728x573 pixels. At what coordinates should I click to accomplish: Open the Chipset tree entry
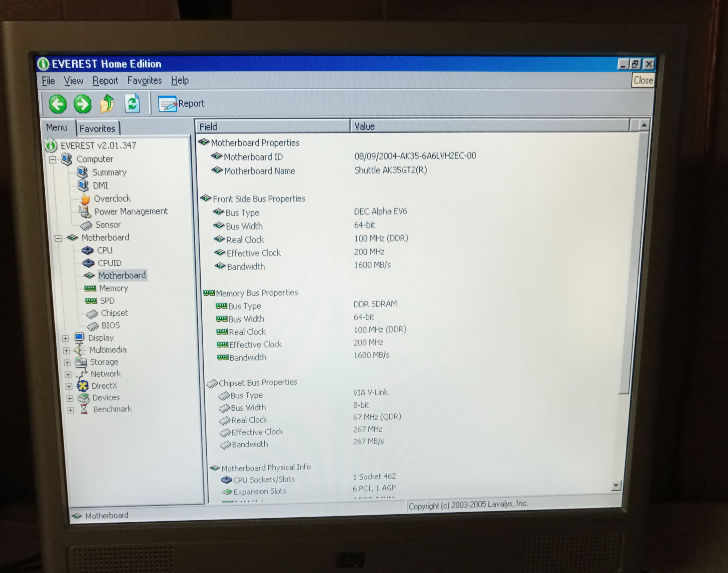coord(114,313)
